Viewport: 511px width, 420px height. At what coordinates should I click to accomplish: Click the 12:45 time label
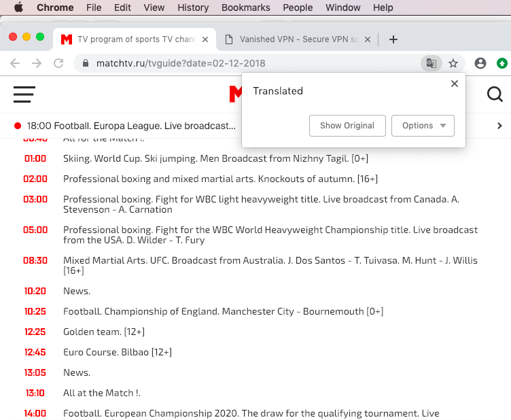coord(35,352)
